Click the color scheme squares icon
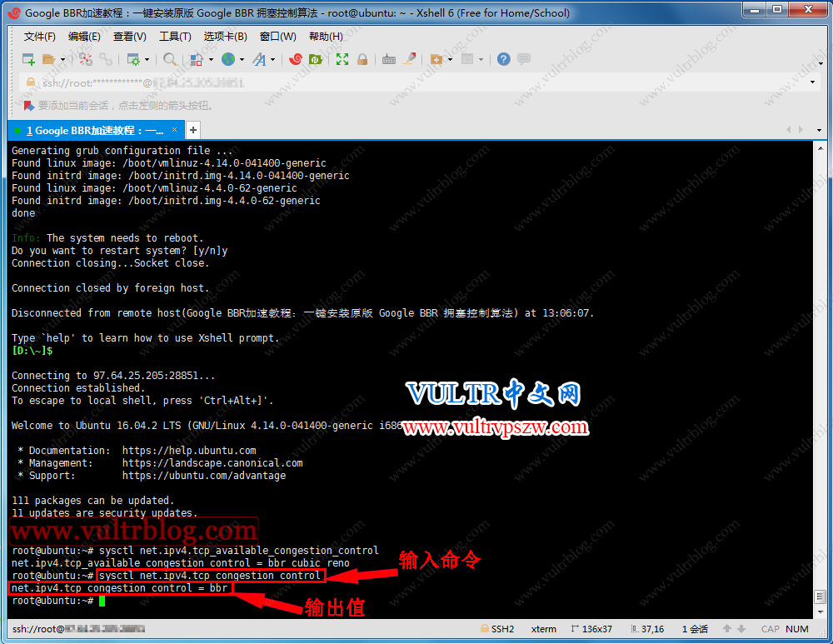The image size is (833, 644). click(197, 59)
